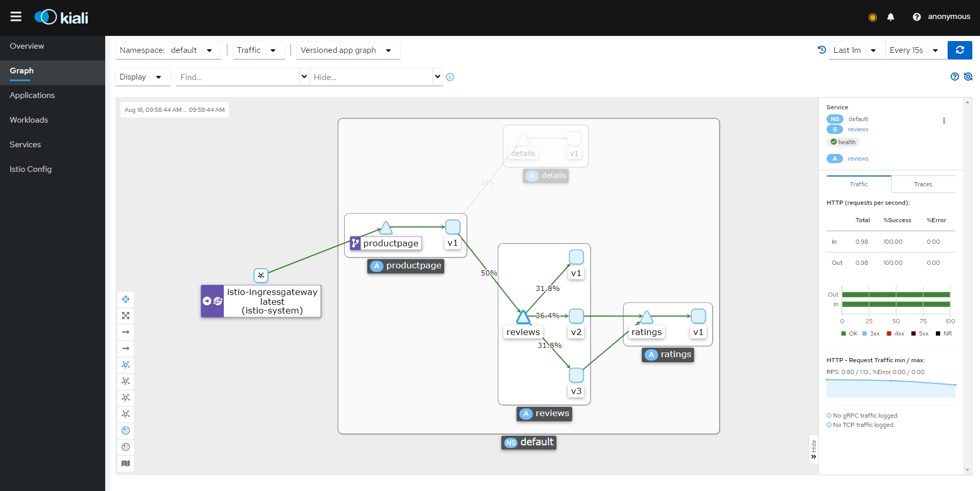980x491 pixels.
Task: Toggle drag and zoom mode icon
Action: (x=126, y=299)
